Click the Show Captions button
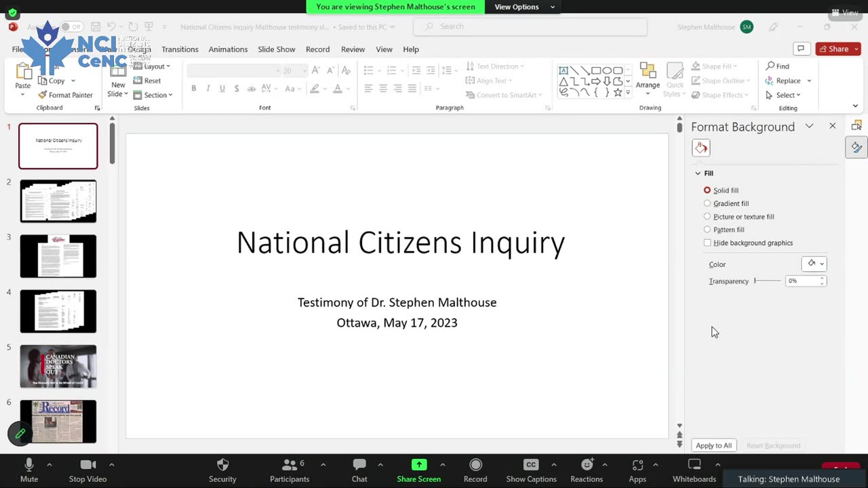Viewport: 868px width, 488px height. [531, 470]
